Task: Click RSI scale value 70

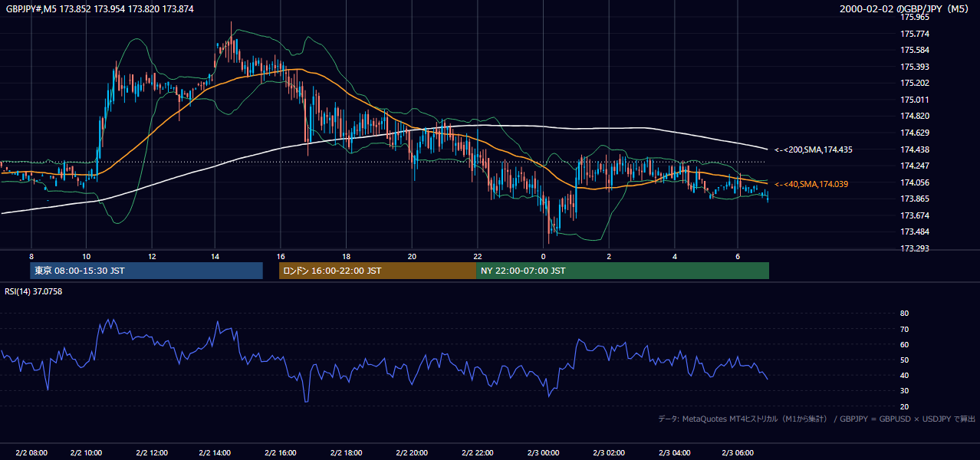Action: pos(904,329)
